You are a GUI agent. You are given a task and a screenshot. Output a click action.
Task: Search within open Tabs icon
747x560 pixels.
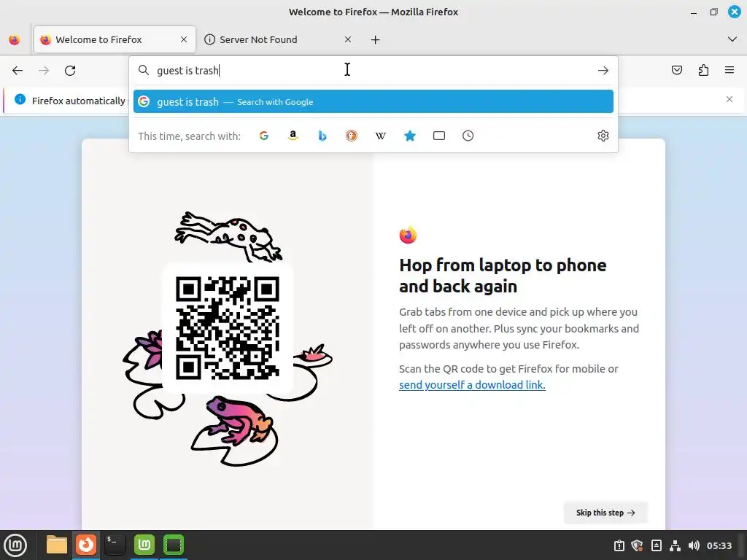438,136
